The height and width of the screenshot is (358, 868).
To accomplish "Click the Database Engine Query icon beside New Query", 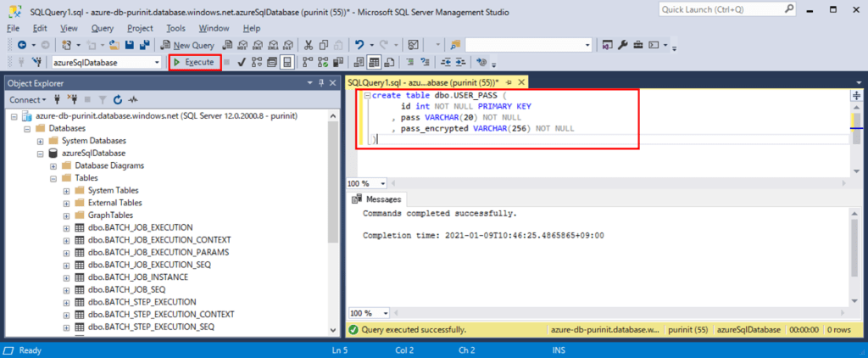I will (227, 46).
